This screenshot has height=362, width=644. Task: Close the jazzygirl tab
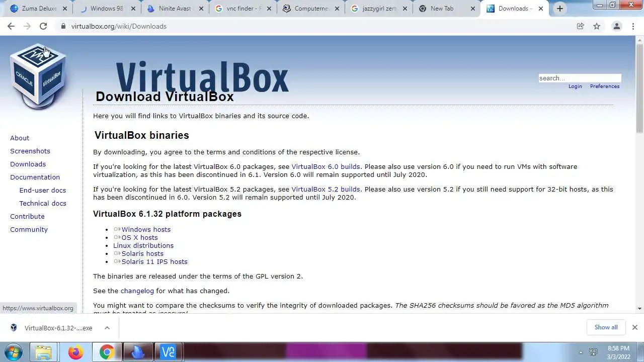click(405, 9)
